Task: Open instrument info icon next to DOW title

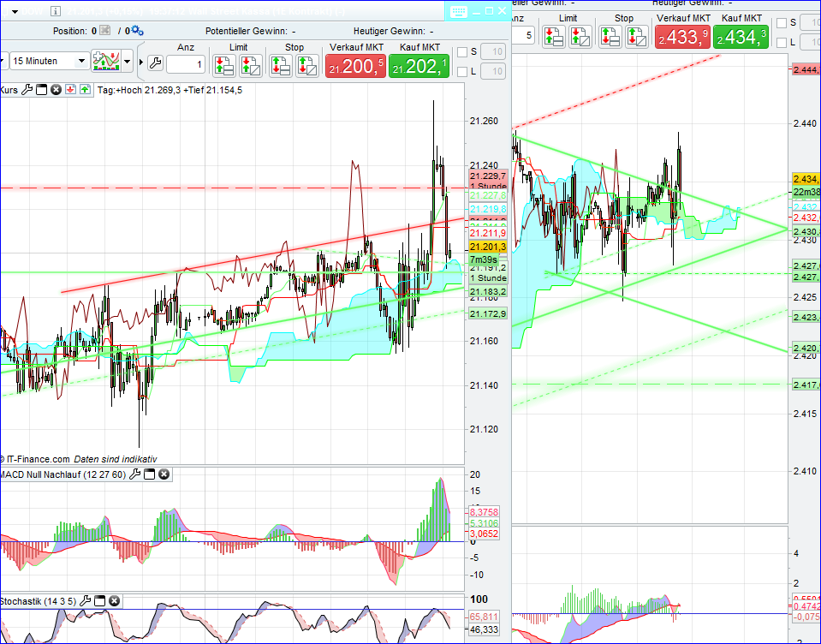Action: click(56, 11)
